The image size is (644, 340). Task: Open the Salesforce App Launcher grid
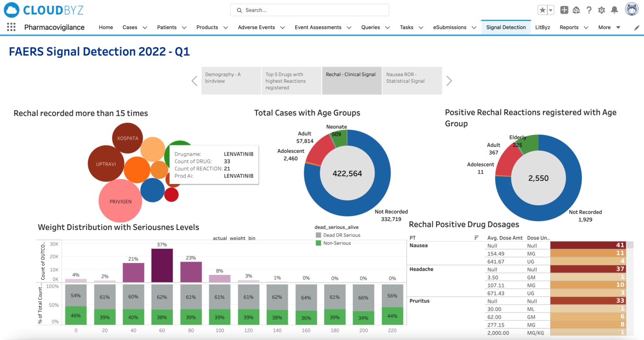click(x=11, y=27)
